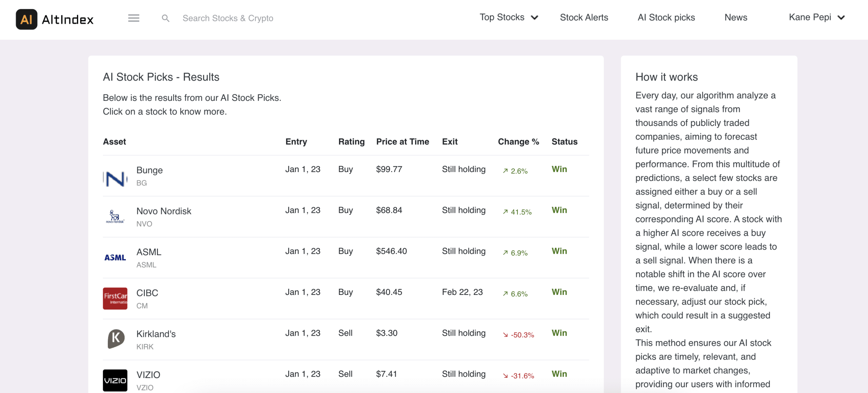
Task: Click the $40.45 price cell
Action: 389,292
